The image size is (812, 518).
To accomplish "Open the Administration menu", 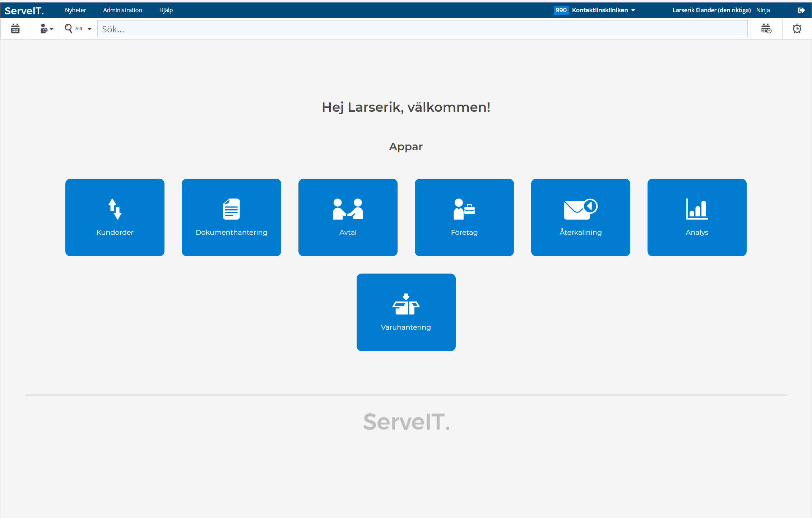I will pyautogui.click(x=122, y=10).
